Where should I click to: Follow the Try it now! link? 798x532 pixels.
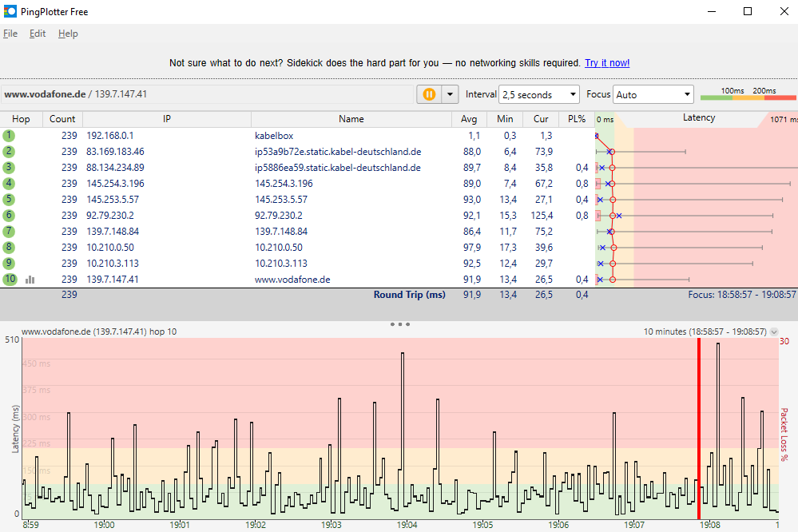click(607, 63)
